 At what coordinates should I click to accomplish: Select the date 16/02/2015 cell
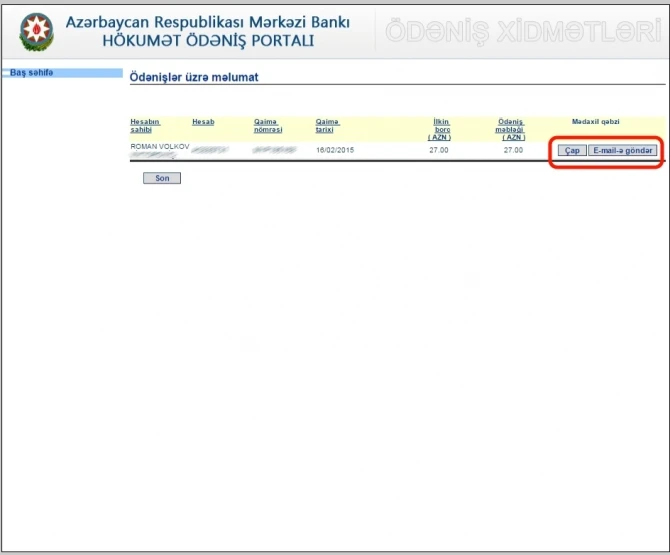pos(335,150)
